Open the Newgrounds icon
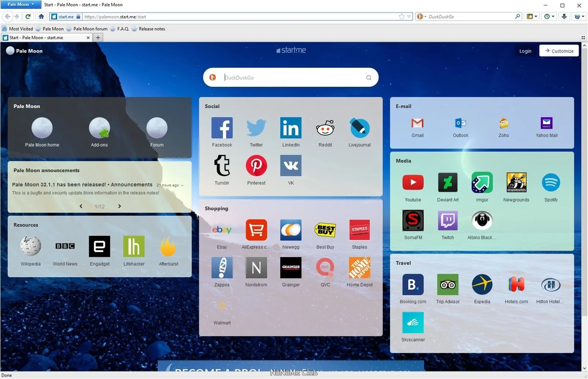Viewport: 588px width, 379px height. (x=516, y=182)
